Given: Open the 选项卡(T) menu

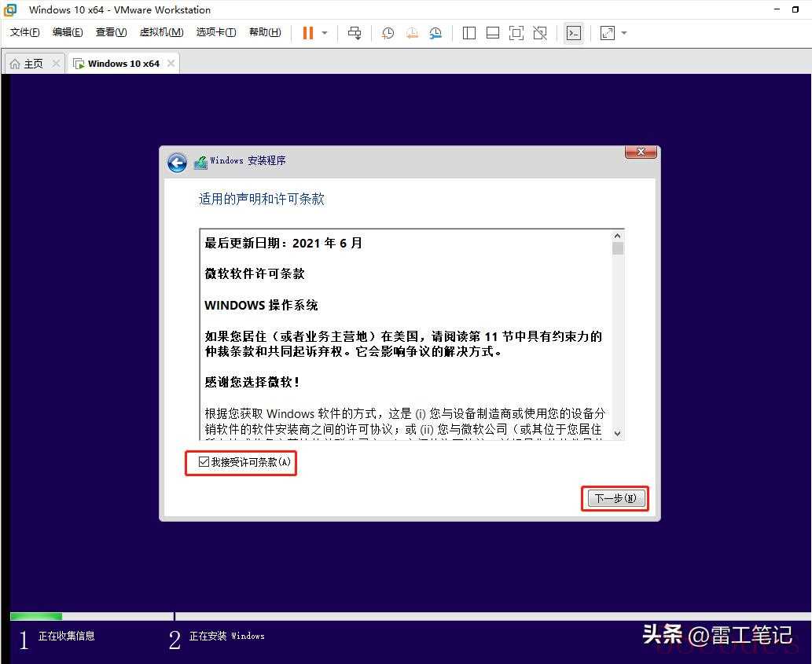Looking at the screenshot, I should point(216,32).
